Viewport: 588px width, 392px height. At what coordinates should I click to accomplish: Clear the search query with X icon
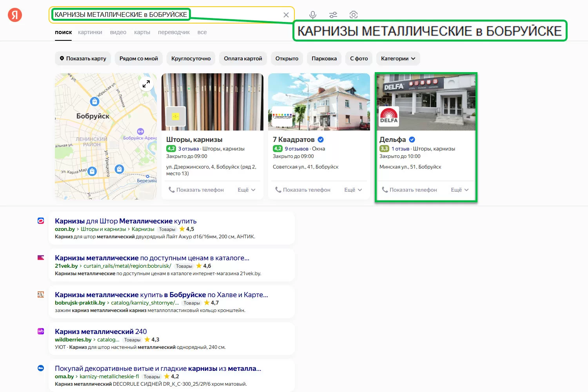click(286, 15)
